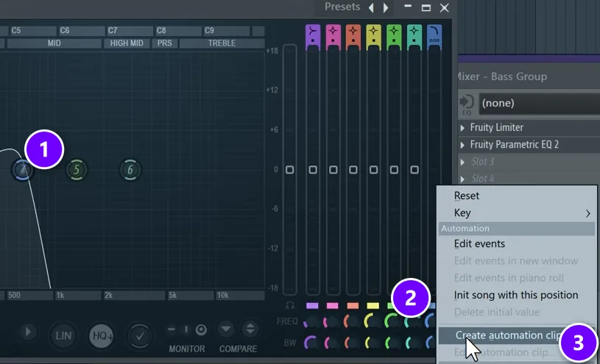
Task: Click teal band 6 BW knob
Action: 412,343
